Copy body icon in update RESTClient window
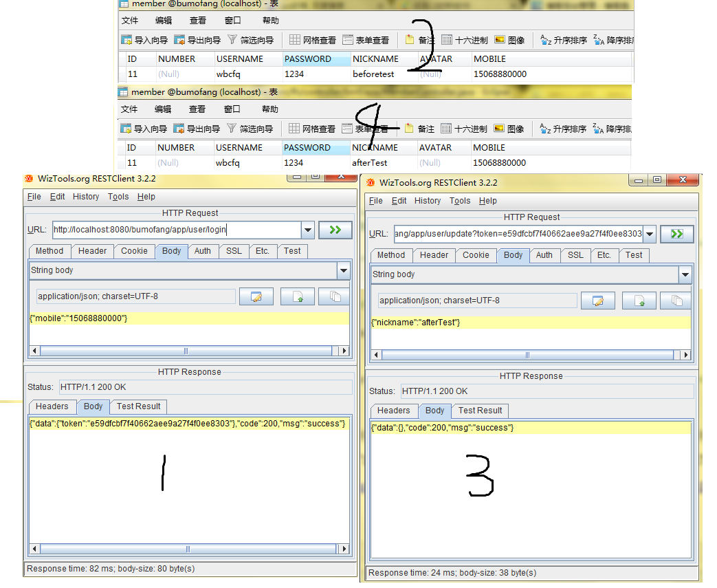Screen dimensions: 717x588 click(x=676, y=301)
